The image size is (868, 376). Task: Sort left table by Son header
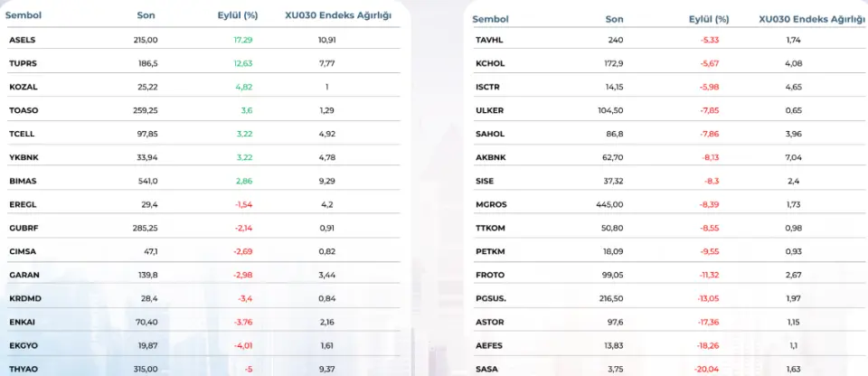pos(146,15)
